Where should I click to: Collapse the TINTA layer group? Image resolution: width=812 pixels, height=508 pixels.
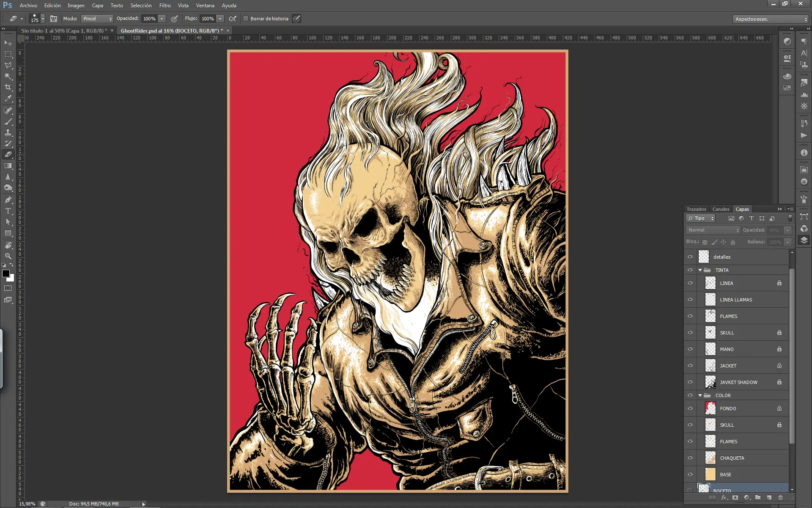[x=700, y=270]
